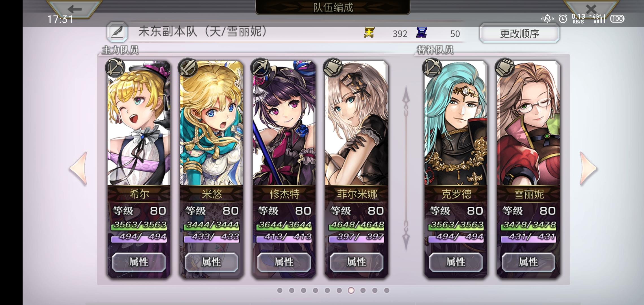The width and height of the screenshot is (644, 305).
Task: Click the blue 冥 element icon
Action: pyautogui.click(x=421, y=33)
